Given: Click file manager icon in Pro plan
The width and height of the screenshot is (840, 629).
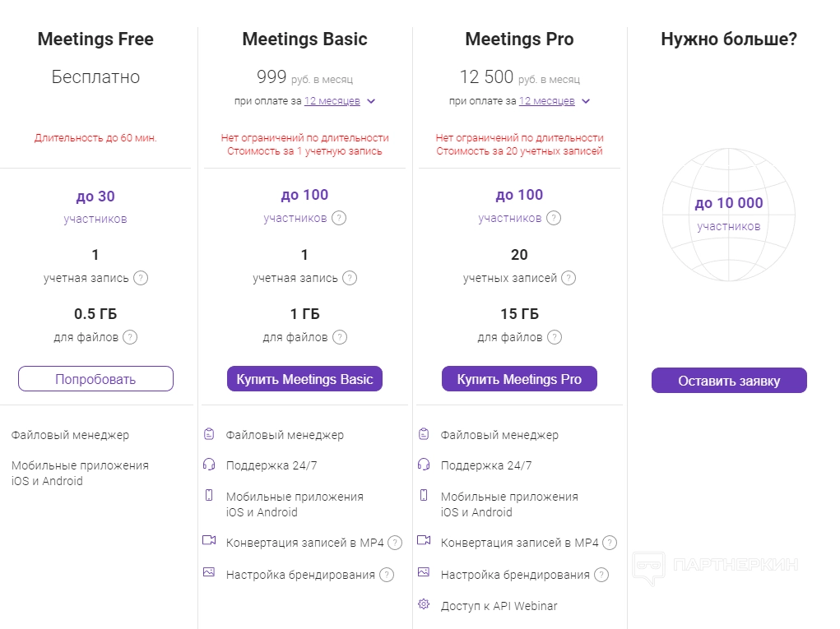Looking at the screenshot, I should [424, 434].
